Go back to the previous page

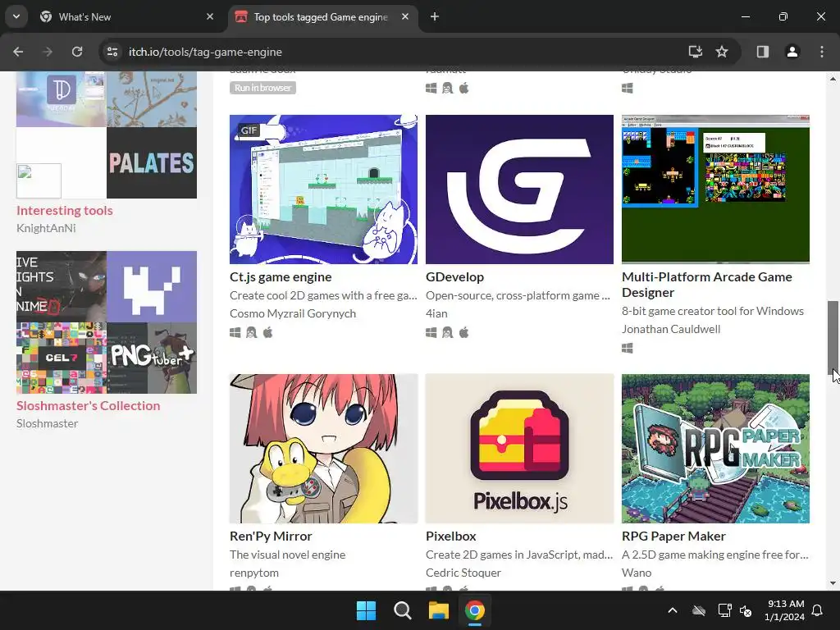tap(18, 52)
